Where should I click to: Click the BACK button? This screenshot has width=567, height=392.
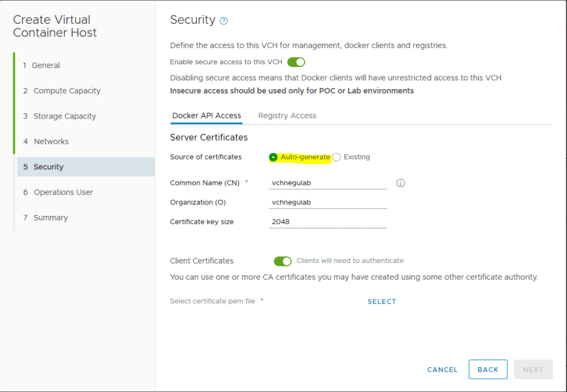[x=488, y=369]
